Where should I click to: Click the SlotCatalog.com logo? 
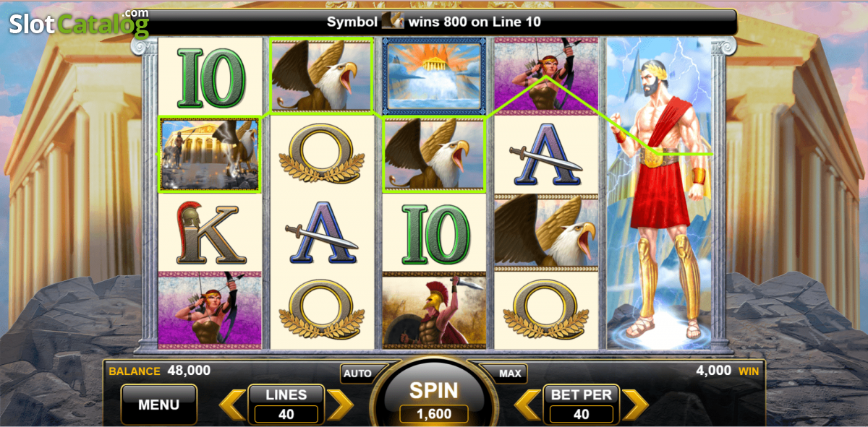click(79, 23)
